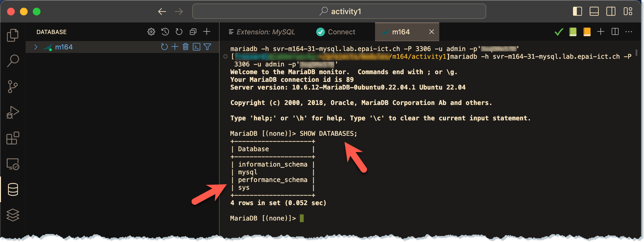Go back with the navigation arrow
The width and height of the screenshot is (644, 242).
click(162, 12)
